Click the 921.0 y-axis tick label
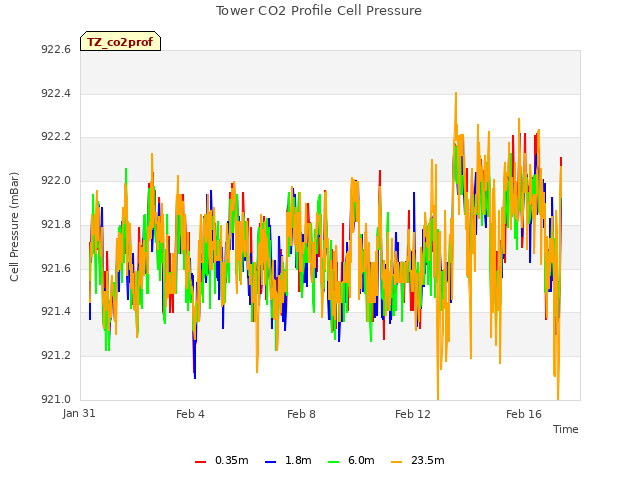Image resolution: width=640 pixels, height=480 pixels. click(56, 399)
